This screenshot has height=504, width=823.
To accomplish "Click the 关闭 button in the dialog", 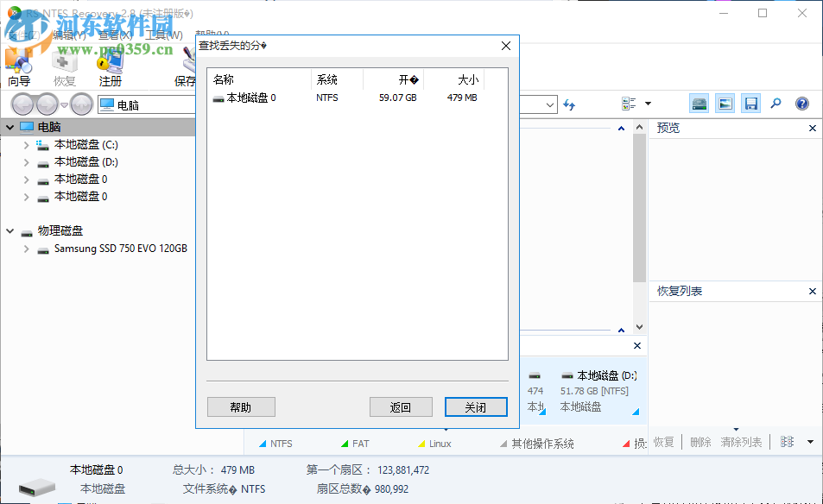I will [x=476, y=406].
